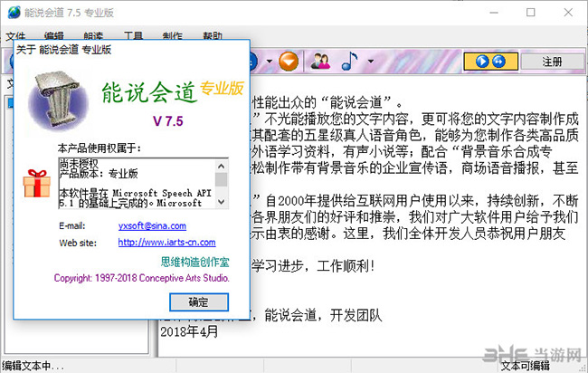Screen dimensions: 588x373
Task: Click the blue music note icon
Action: [x=350, y=62]
